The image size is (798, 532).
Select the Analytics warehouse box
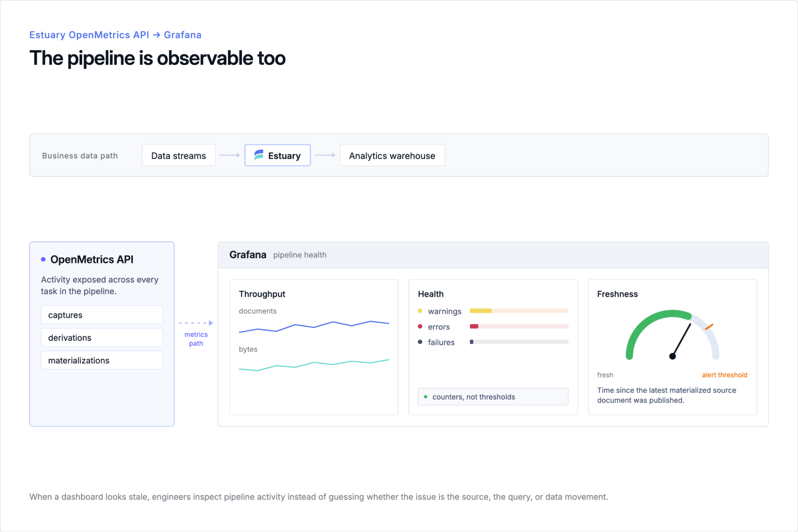(x=392, y=155)
